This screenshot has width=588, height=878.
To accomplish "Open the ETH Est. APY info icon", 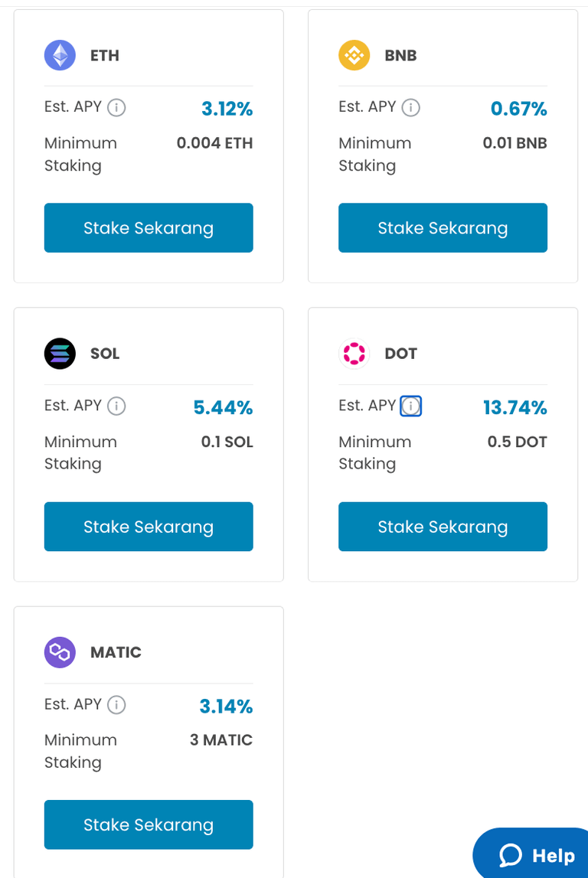I will coord(116,108).
